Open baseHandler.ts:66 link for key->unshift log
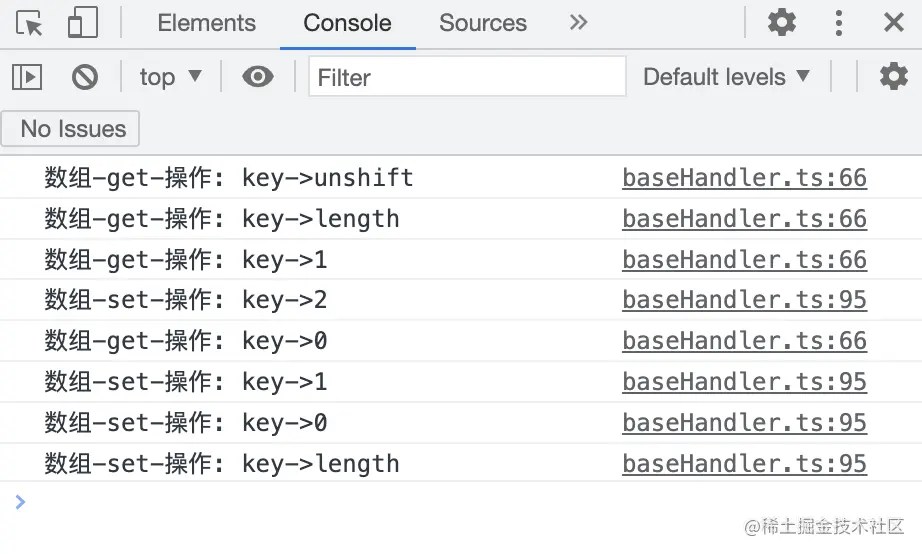 tap(744, 178)
